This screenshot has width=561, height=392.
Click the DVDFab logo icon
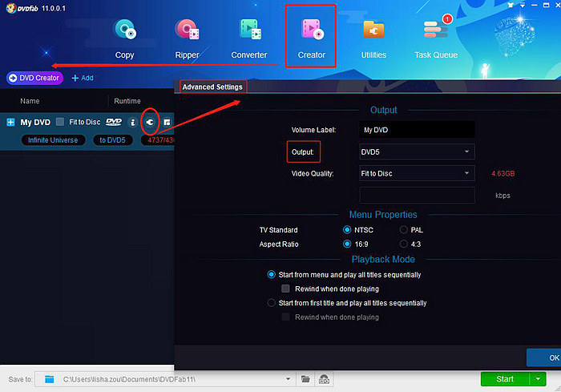(x=11, y=8)
